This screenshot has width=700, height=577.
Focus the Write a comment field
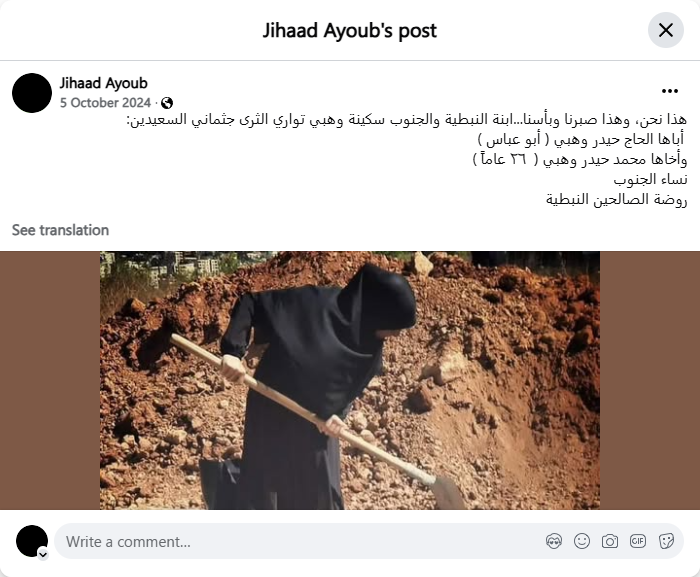299,541
